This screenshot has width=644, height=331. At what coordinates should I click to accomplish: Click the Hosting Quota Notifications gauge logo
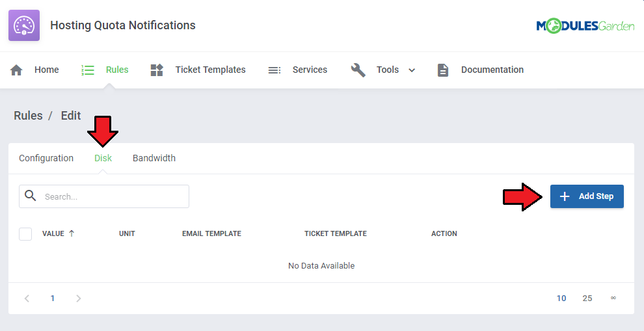24,25
